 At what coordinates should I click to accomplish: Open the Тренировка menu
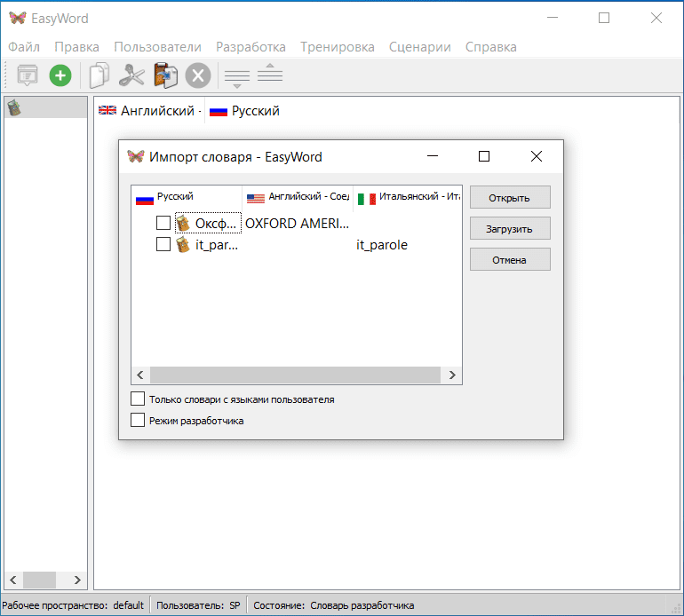(x=338, y=47)
